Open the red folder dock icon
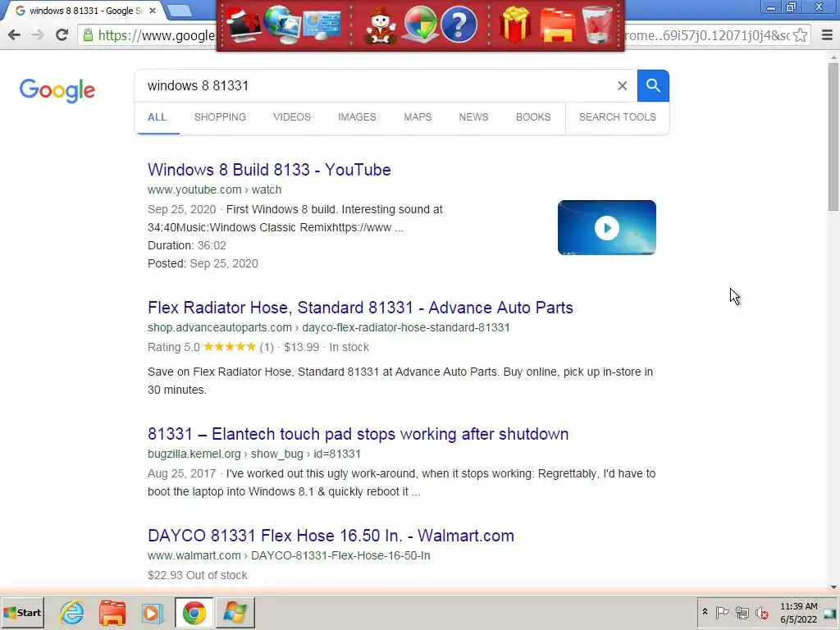840x630 pixels. pos(557,25)
